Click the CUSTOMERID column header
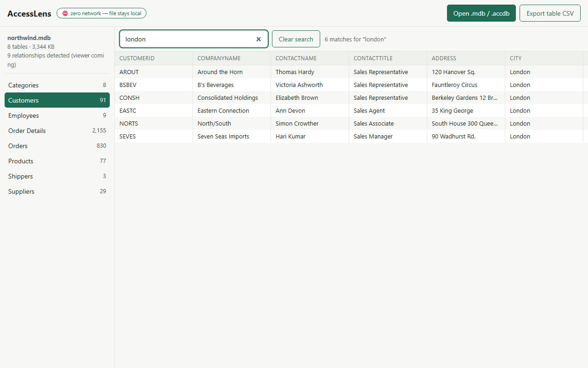The height and width of the screenshot is (368, 588). click(x=154, y=58)
